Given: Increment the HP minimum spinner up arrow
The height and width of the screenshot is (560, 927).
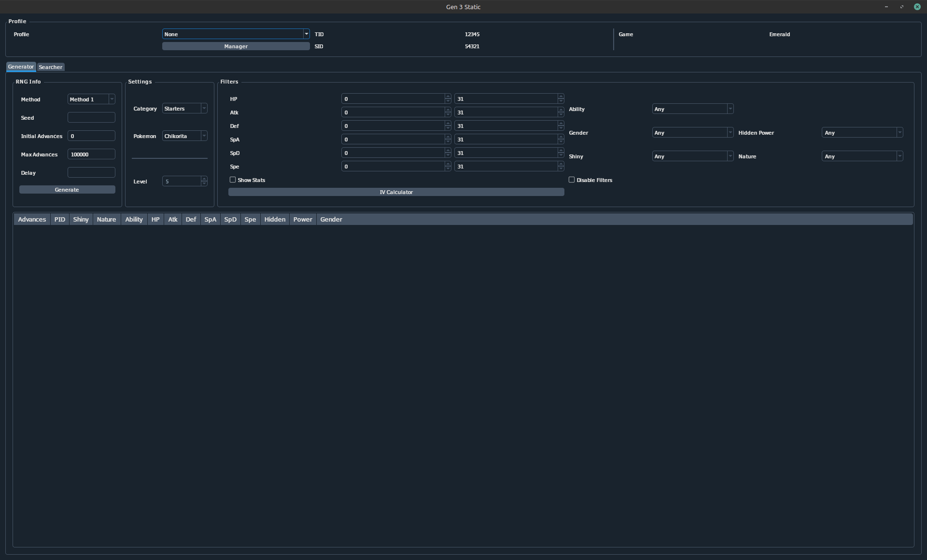Looking at the screenshot, I should [448, 97].
